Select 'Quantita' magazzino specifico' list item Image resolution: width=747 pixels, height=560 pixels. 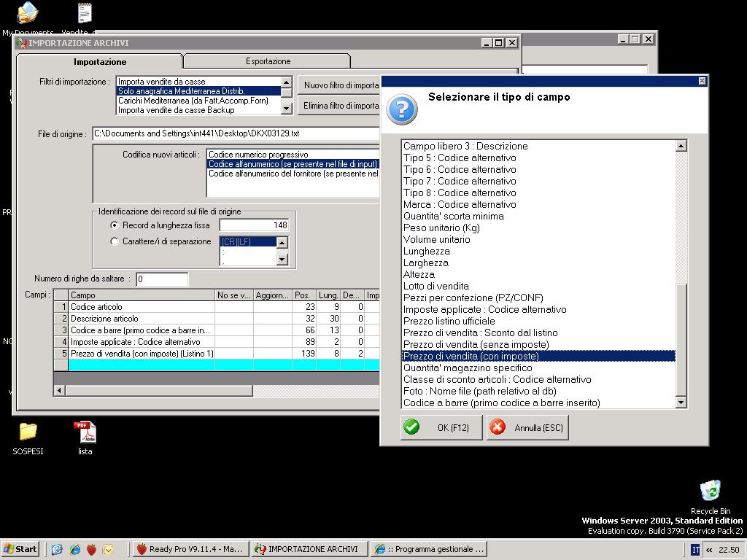(539, 367)
